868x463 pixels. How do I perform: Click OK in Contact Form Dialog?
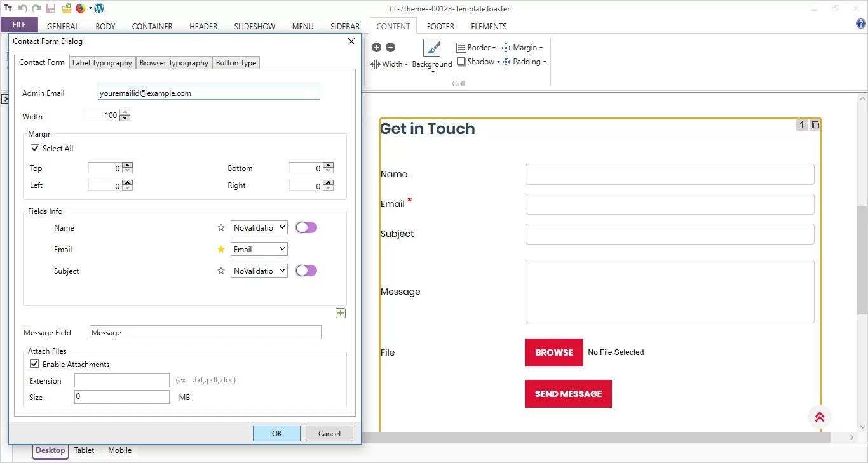click(x=276, y=433)
